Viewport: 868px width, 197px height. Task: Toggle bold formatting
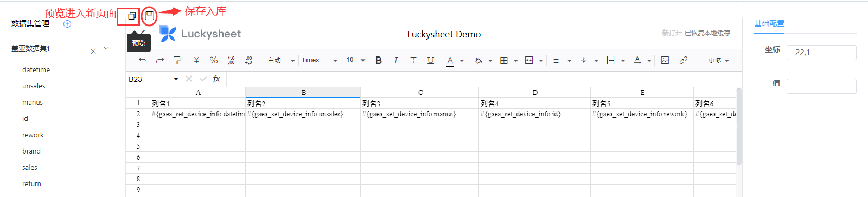click(x=379, y=60)
